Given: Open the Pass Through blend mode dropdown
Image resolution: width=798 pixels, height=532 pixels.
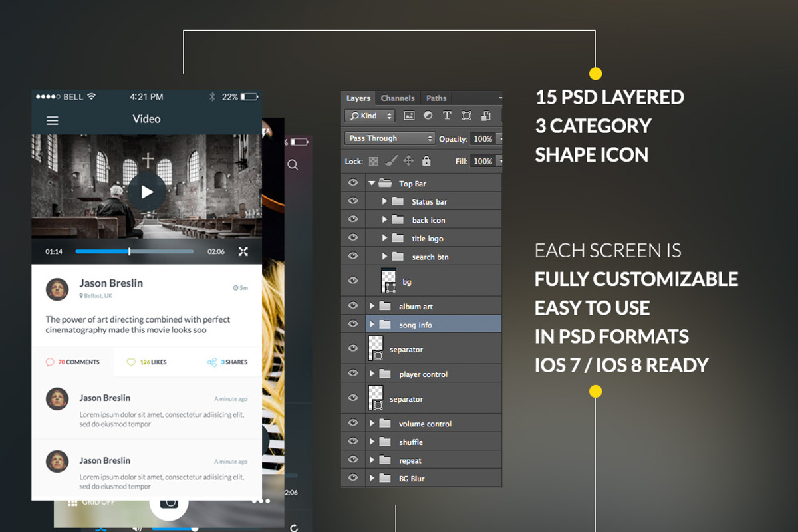Looking at the screenshot, I should 390,138.
